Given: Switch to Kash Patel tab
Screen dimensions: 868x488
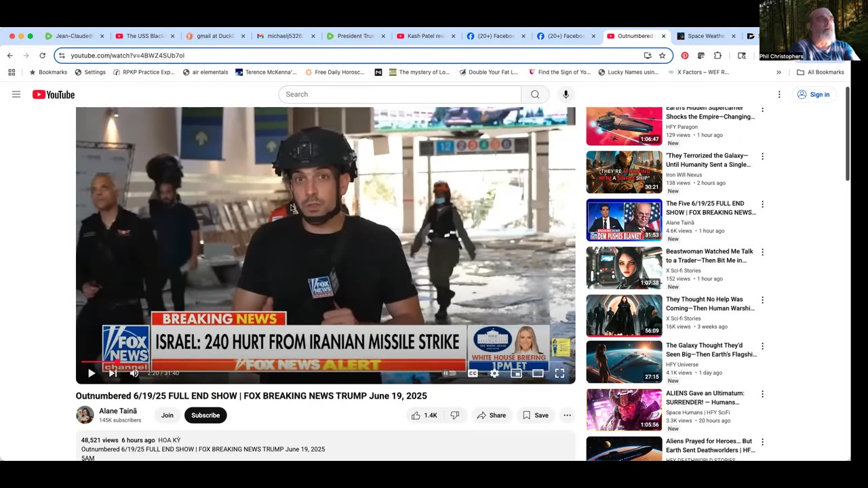Looking at the screenshot, I should (x=427, y=36).
